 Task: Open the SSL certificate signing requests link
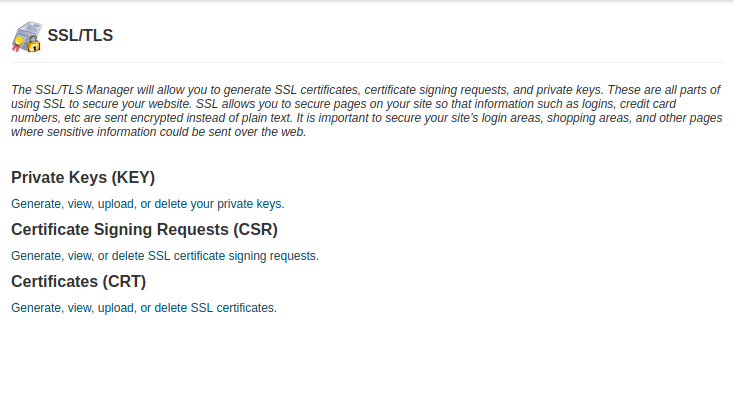164,256
